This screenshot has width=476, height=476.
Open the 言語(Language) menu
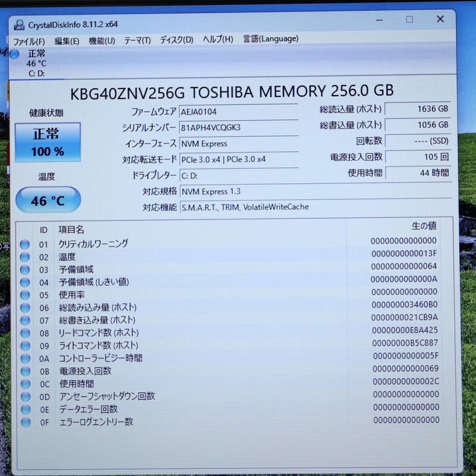pyautogui.click(x=271, y=39)
